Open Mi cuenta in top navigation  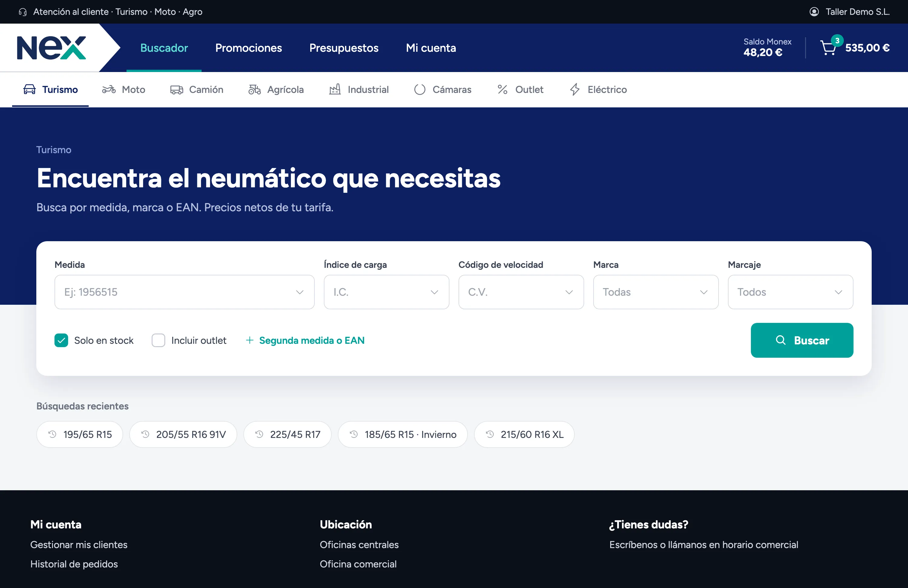(431, 48)
